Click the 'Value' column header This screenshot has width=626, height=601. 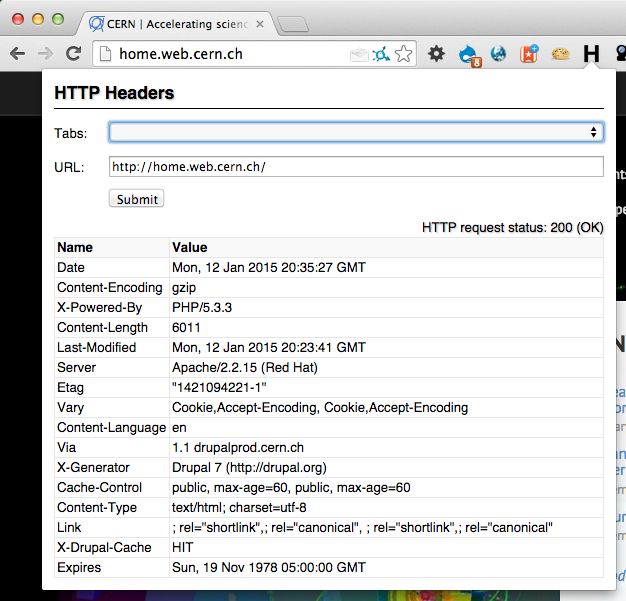point(190,247)
